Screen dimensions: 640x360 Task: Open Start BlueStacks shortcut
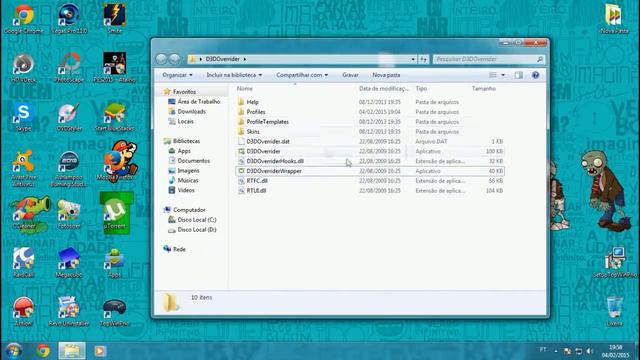pos(114,116)
